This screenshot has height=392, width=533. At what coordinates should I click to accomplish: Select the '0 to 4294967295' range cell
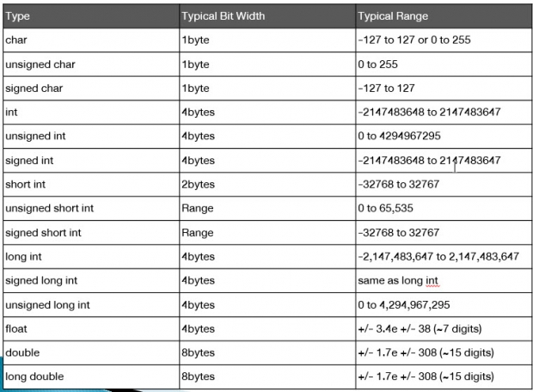pyautogui.click(x=444, y=136)
